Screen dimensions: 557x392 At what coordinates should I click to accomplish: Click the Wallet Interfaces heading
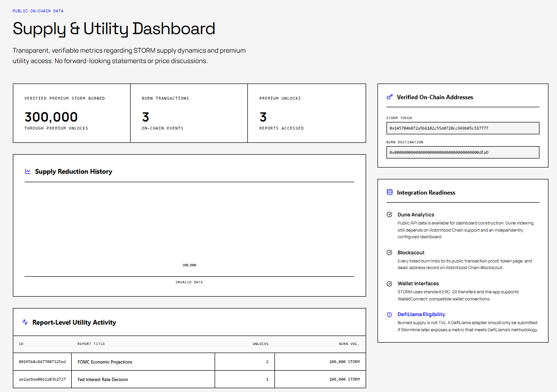(x=418, y=283)
